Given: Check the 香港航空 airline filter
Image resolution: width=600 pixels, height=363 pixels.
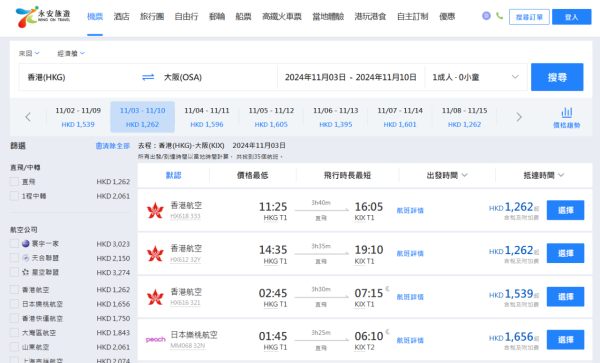Looking at the screenshot, I should (x=14, y=290).
